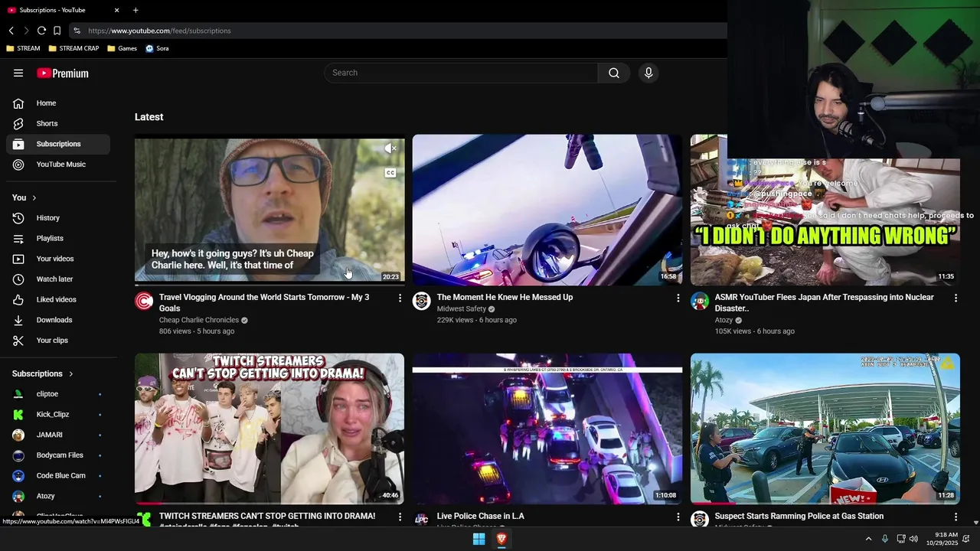The image size is (980, 551).
Task: Open Twitch Streamers drama video thumbnail
Action: 269,429
